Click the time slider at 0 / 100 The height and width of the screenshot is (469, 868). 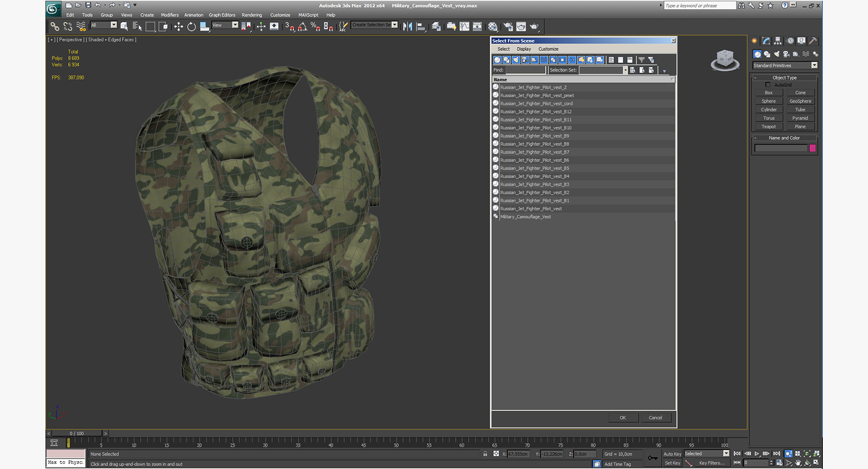(76, 433)
